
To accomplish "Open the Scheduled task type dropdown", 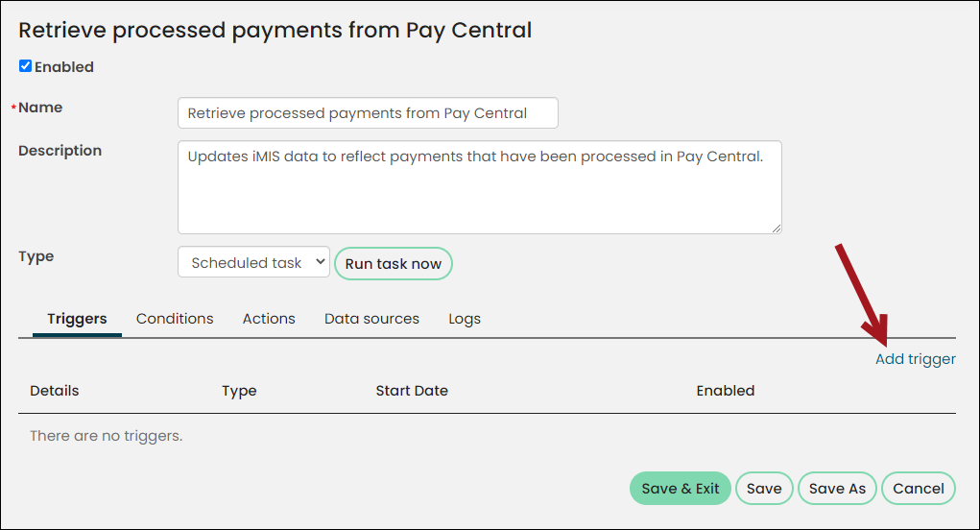I will coord(253,262).
